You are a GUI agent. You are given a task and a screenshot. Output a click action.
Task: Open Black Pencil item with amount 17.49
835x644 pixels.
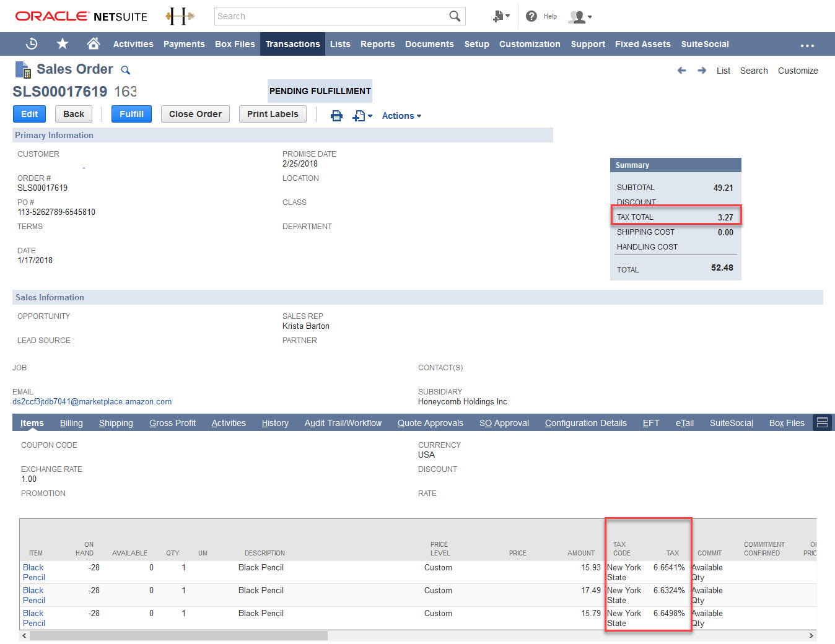(34, 595)
